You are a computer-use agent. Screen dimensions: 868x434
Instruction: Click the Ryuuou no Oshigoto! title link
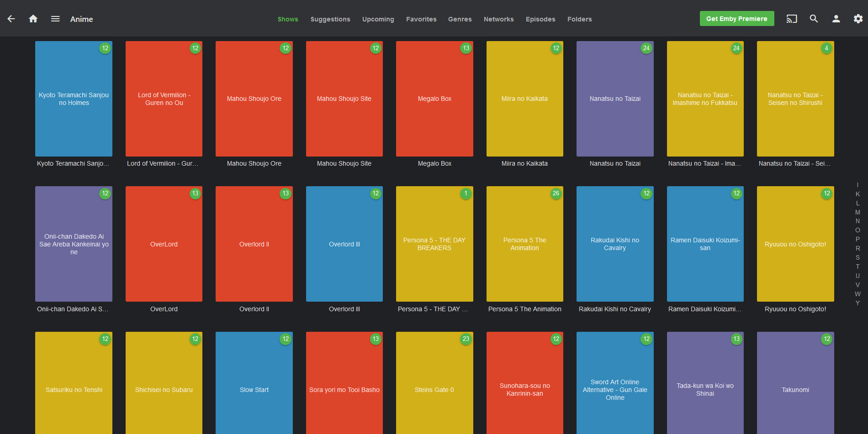pos(795,309)
